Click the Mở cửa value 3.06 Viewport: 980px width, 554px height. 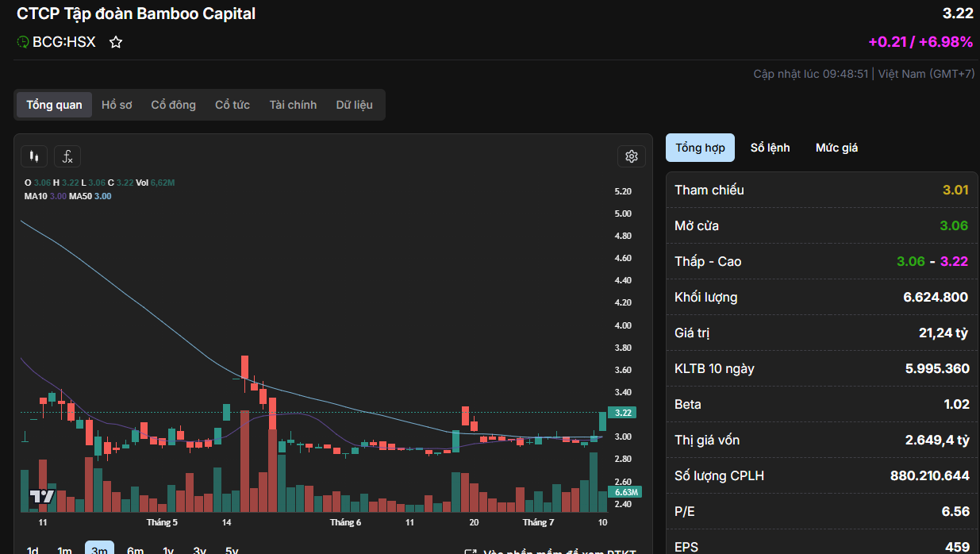tap(954, 225)
